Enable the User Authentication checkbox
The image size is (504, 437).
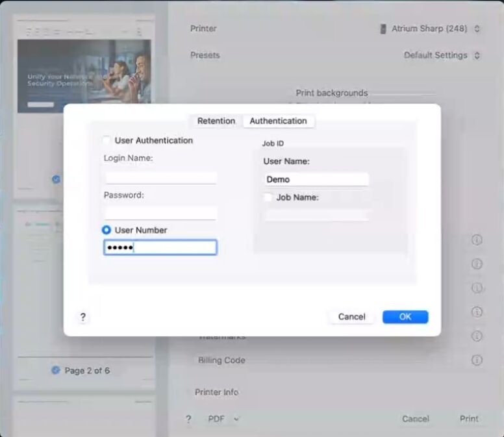107,140
